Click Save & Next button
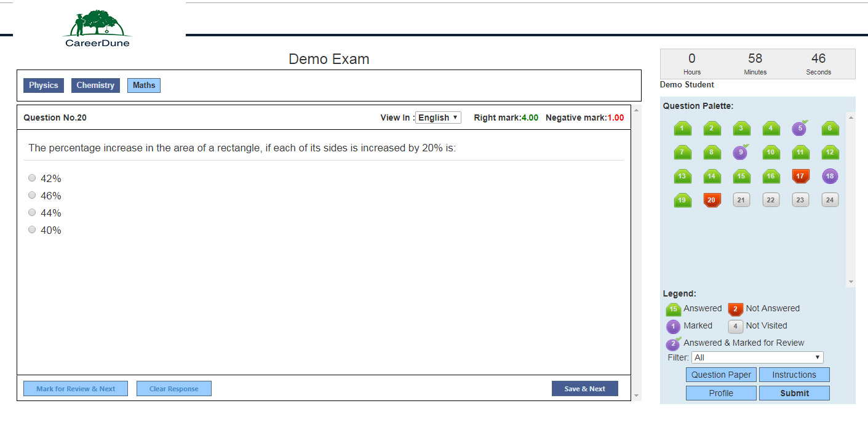Image resolution: width=868 pixels, height=430 pixels. click(585, 389)
